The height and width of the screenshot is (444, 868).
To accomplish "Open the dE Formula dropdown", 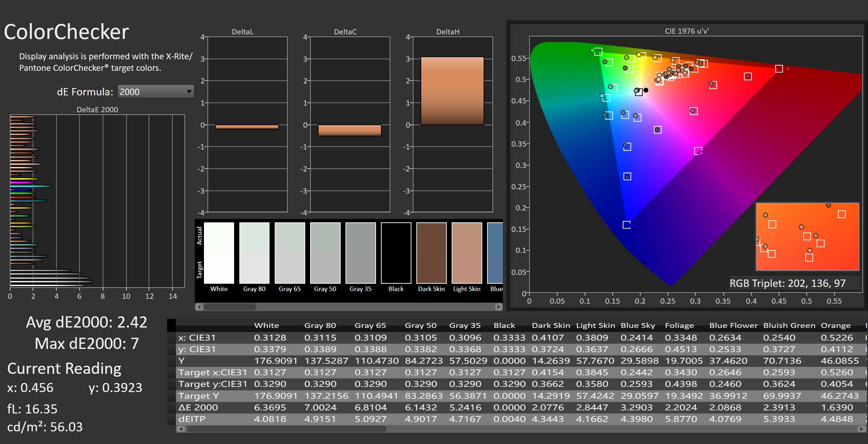I will [x=155, y=92].
